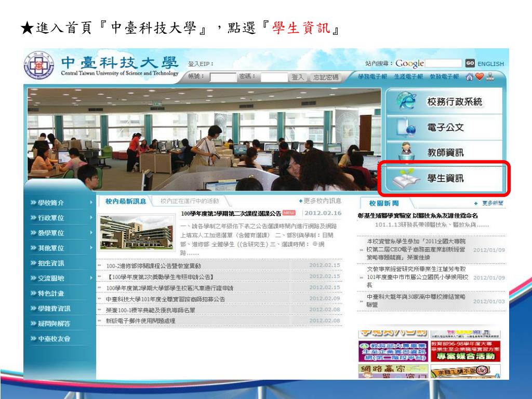Open 文教事業經營研究所畢業生汪慧芳 news
The height and width of the screenshot is (399, 532).
coord(417,277)
